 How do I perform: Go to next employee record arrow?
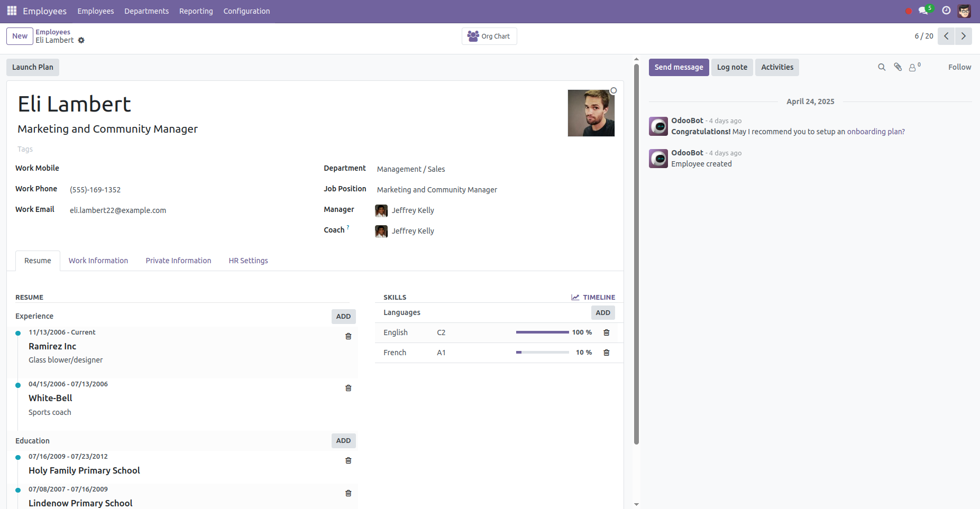coord(963,36)
